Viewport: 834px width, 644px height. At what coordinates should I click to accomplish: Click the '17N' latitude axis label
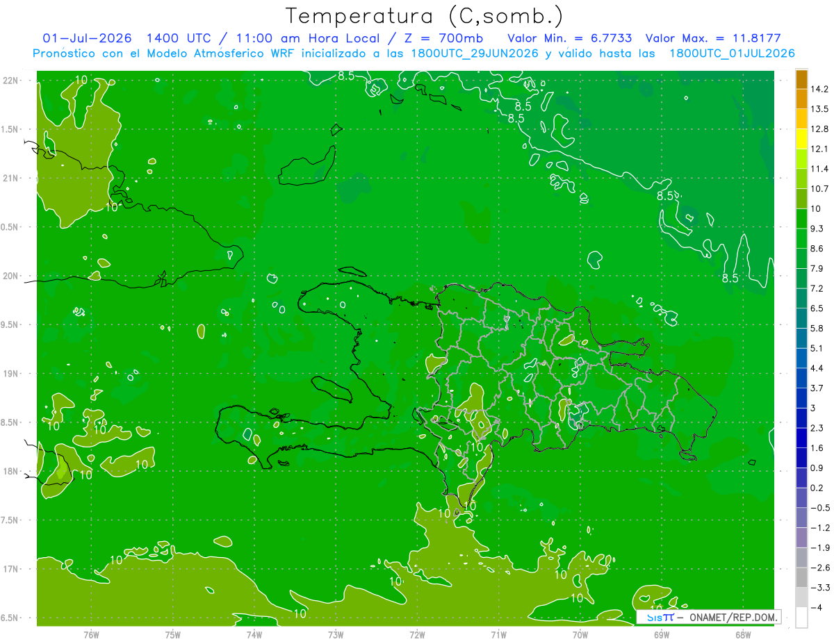[x=10, y=570]
